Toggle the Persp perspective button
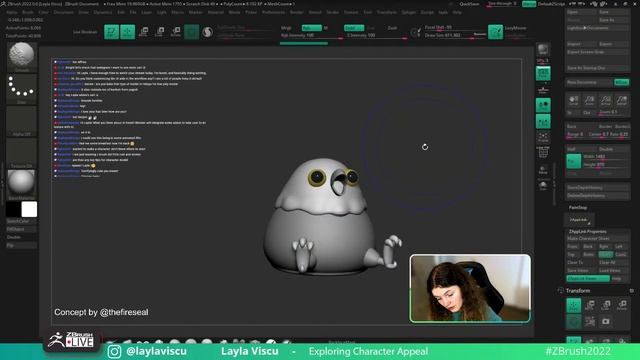This screenshot has width=640, height=360. (543, 73)
